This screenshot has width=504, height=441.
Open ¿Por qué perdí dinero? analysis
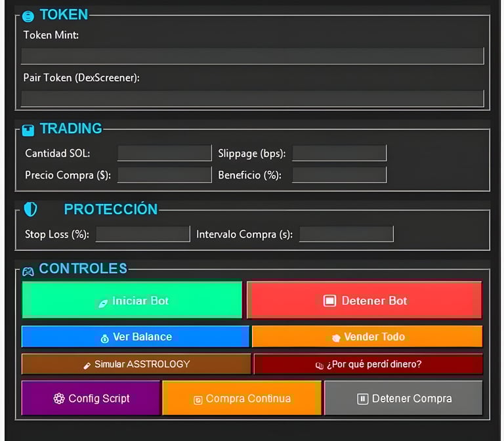point(368,364)
